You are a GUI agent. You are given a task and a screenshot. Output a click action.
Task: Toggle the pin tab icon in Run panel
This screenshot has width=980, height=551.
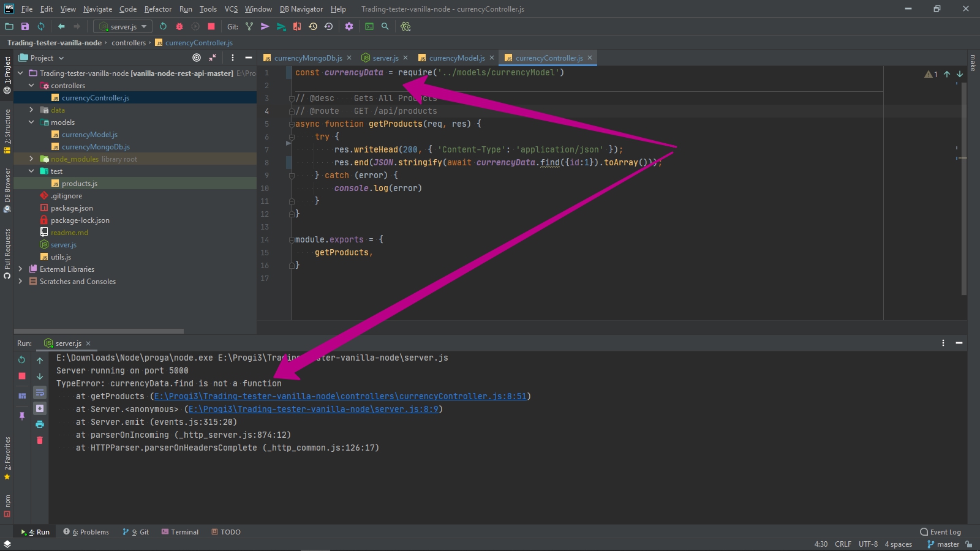tap(22, 416)
